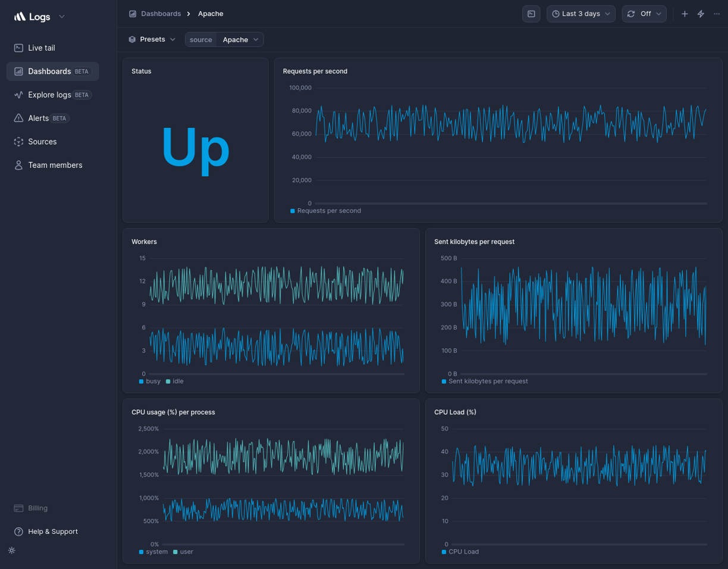Click the Billing card icon
This screenshot has height=569, width=728.
(18, 508)
